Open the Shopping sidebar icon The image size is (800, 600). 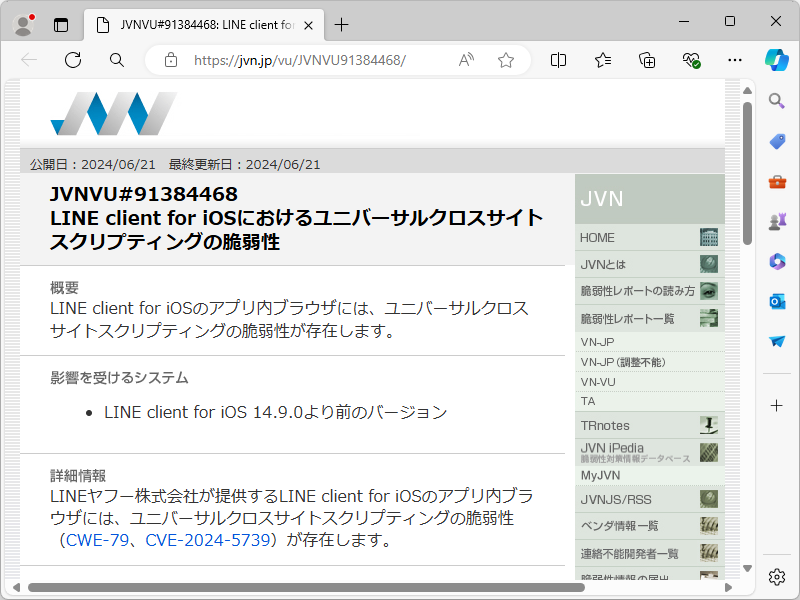pyautogui.click(x=776, y=141)
